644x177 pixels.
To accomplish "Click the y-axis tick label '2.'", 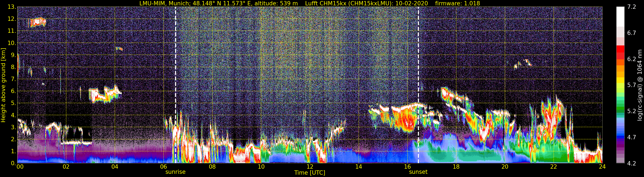I will [13, 139].
